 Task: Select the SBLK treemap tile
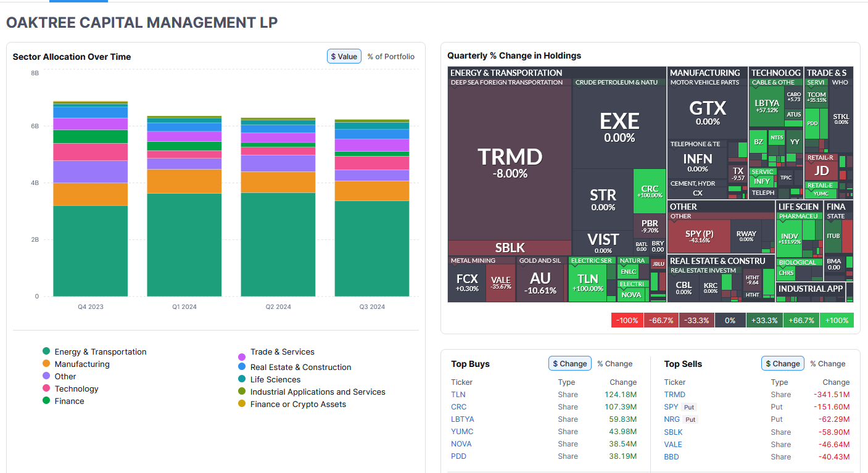pyautogui.click(x=510, y=248)
